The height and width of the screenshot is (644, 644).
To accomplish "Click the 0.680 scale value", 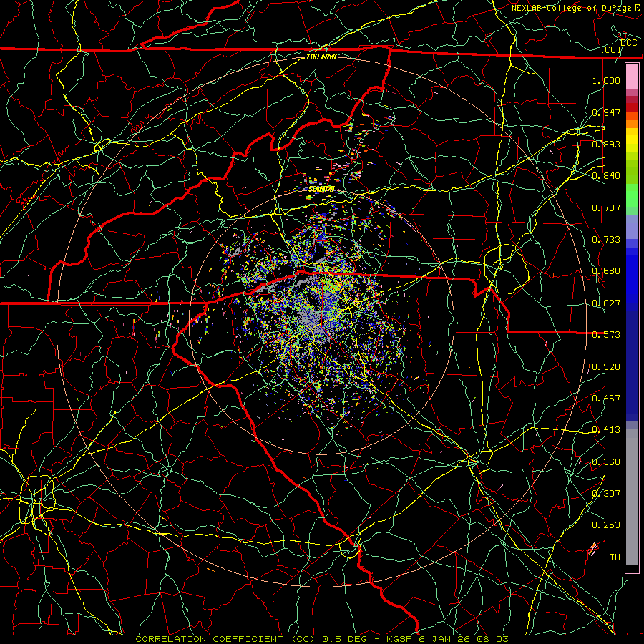I will pyautogui.click(x=606, y=271).
